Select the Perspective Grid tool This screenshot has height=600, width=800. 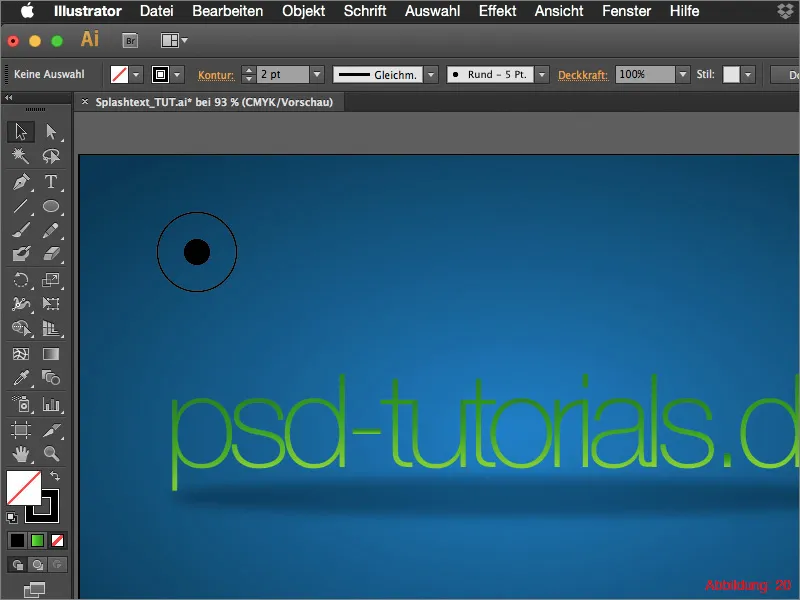(x=51, y=328)
